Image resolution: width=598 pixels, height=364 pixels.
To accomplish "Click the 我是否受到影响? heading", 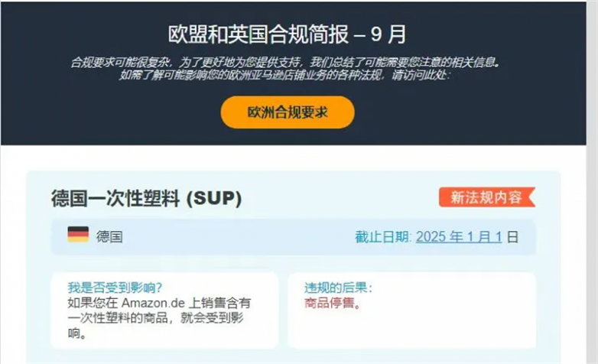I will tap(115, 288).
